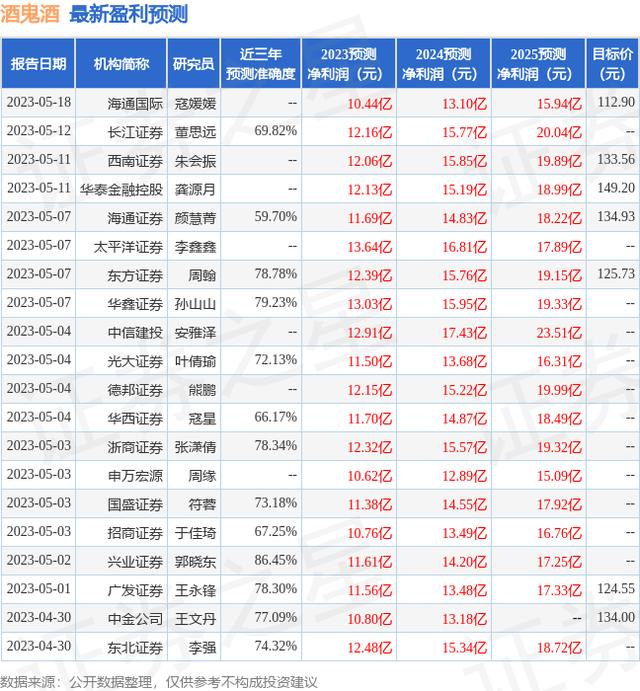
Task: Click 2023 profit value 10.44亿
Action: point(369,104)
